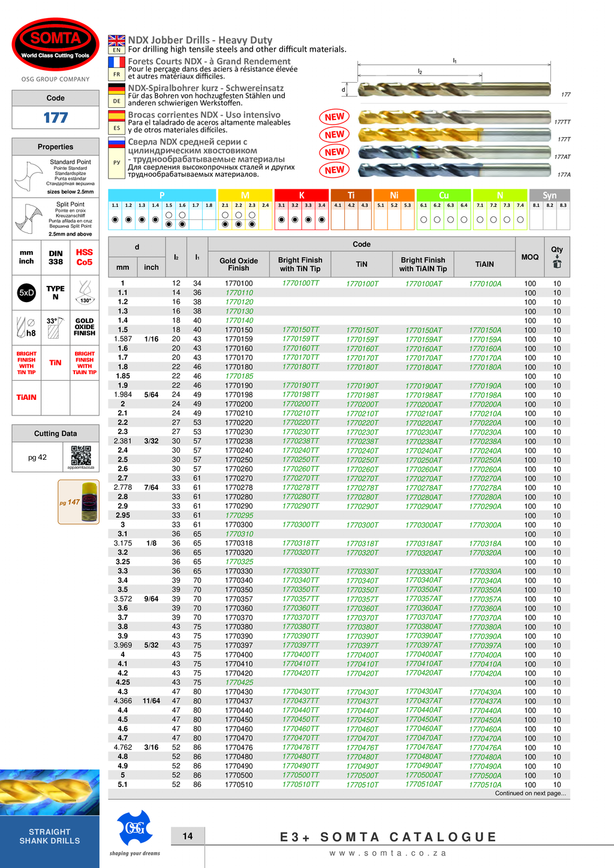Scan the QR code under Cutting Data
The image size is (614, 868).
point(81,456)
